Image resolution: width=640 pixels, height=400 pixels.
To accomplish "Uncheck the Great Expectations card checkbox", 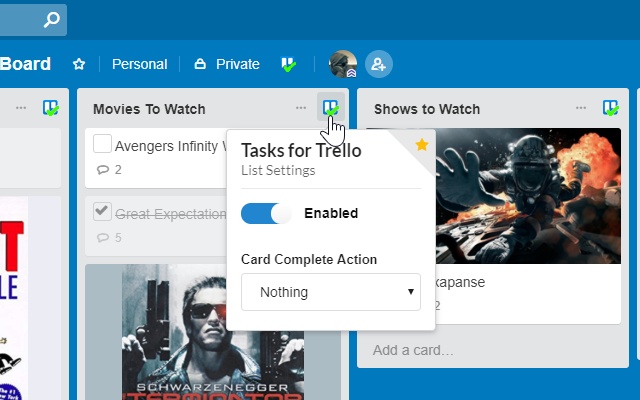I will 102,211.
